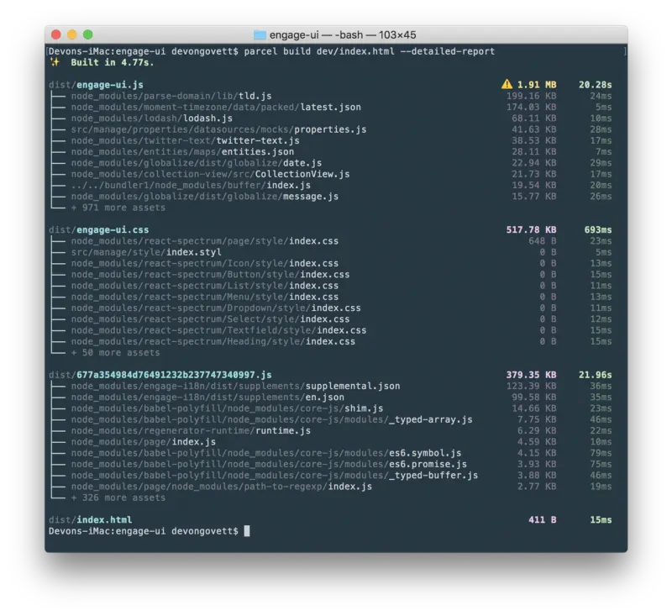Click the sparkles icon before Built
672x616 pixels.
point(55,62)
